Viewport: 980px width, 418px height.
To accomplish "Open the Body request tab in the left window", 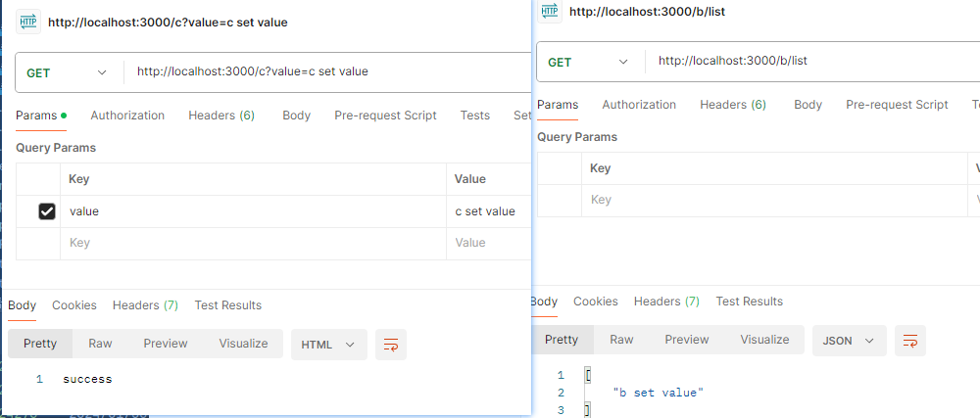I will (296, 116).
